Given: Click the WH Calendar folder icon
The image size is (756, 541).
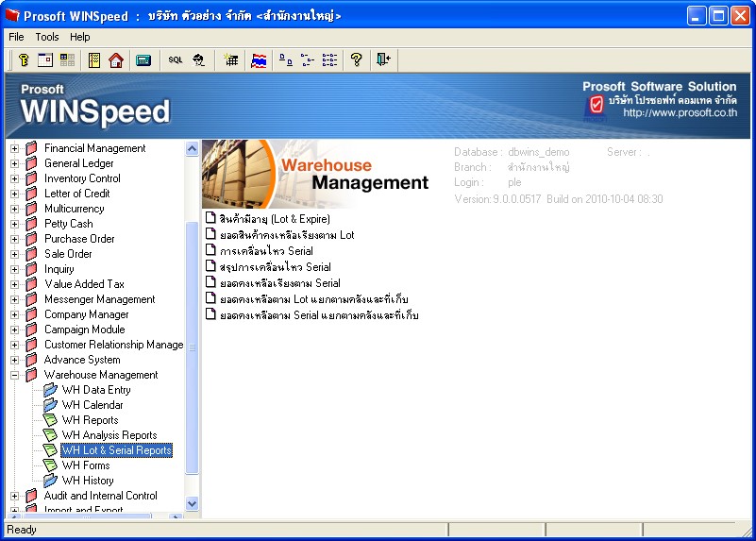Looking at the screenshot, I should (x=50, y=404).
